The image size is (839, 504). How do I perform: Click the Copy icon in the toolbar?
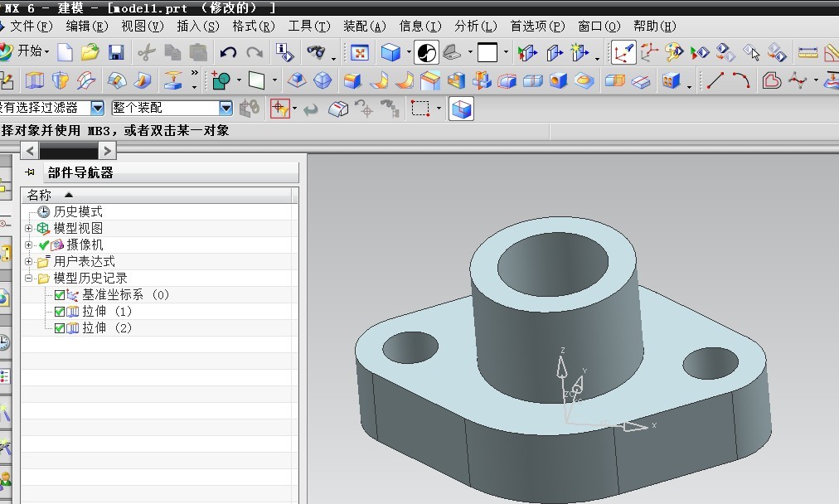point(172,52)
